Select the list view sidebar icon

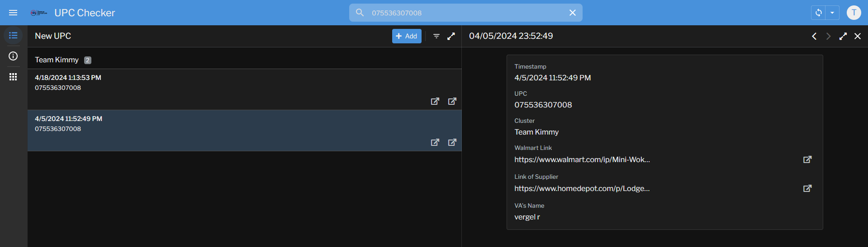click(x=13, y=35)
